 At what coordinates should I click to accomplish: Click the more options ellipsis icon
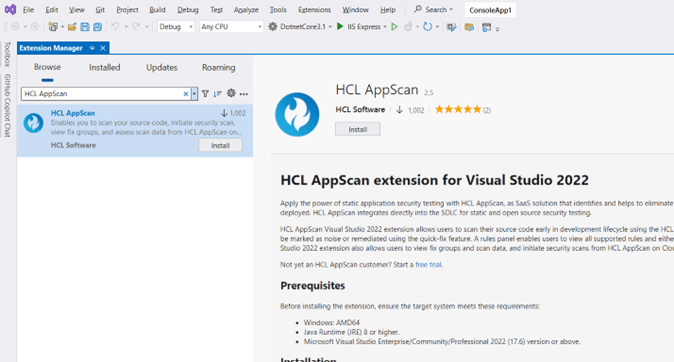[244, 94]
